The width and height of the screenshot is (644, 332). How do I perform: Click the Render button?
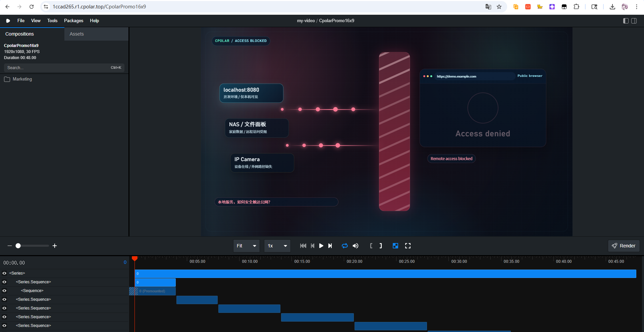coord(624,246)
